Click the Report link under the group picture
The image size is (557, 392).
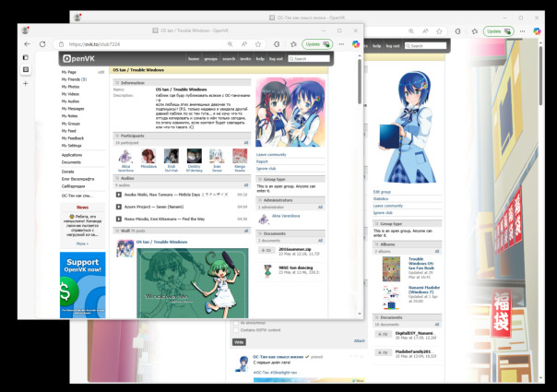262,161
